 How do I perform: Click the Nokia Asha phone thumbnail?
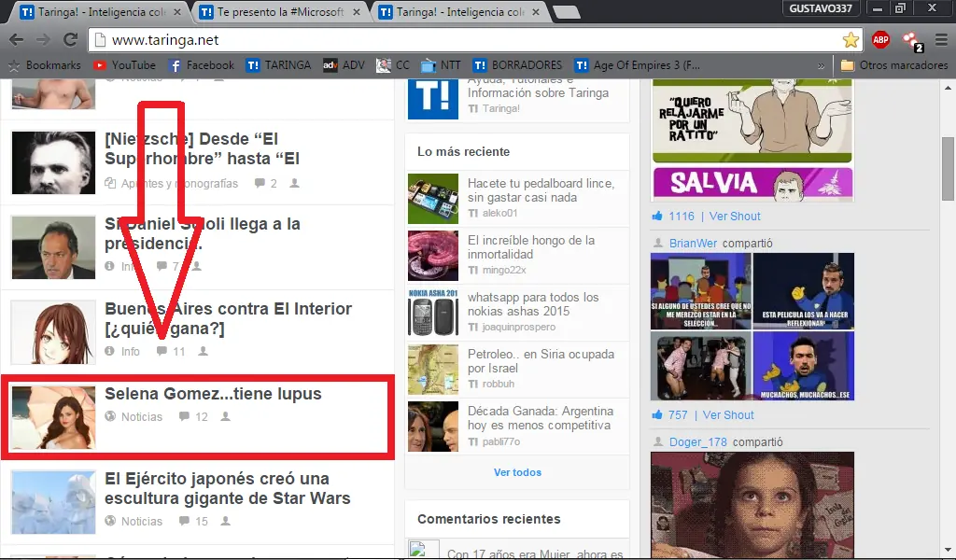433,313
